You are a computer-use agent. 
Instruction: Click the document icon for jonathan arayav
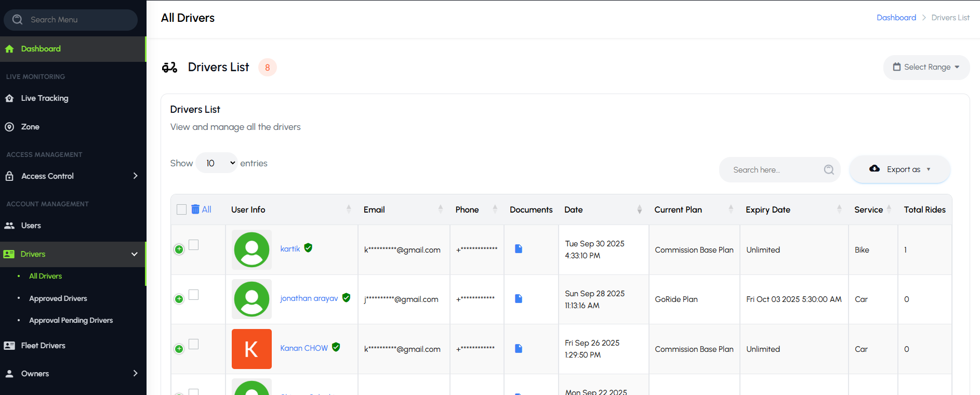[518, 299]
